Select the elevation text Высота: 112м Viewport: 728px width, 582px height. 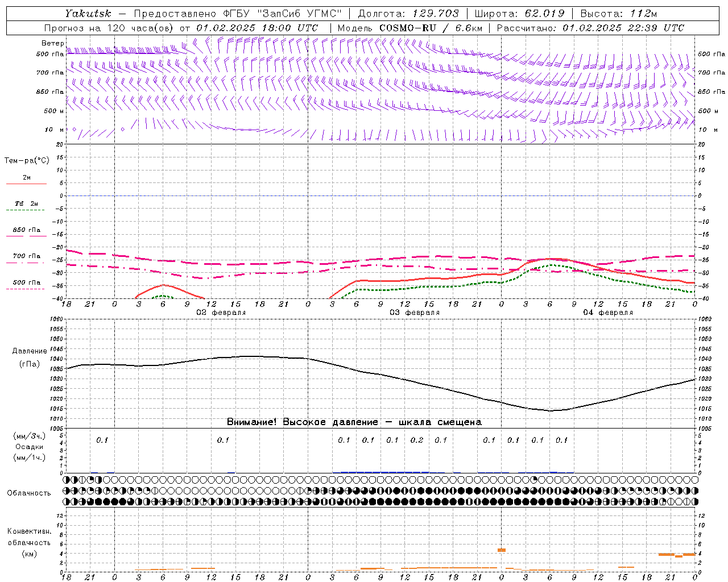(x=619, y=13)
